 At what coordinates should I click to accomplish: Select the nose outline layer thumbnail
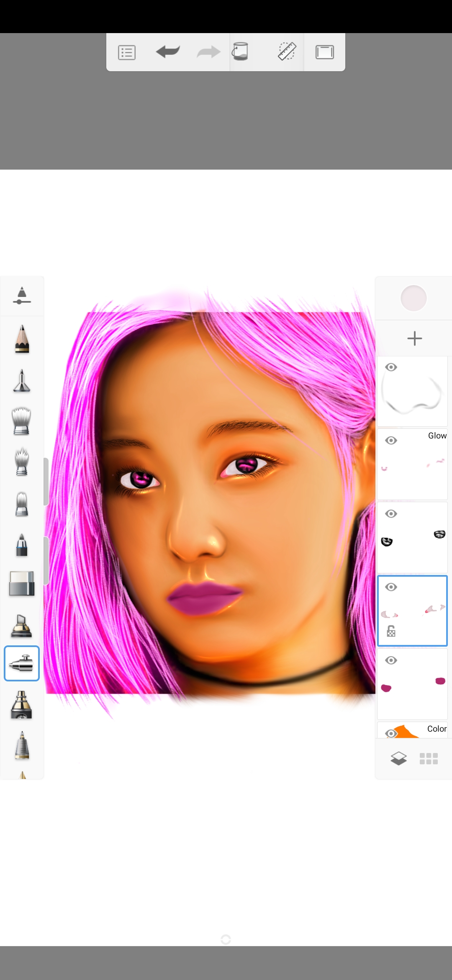pos(413,392)
